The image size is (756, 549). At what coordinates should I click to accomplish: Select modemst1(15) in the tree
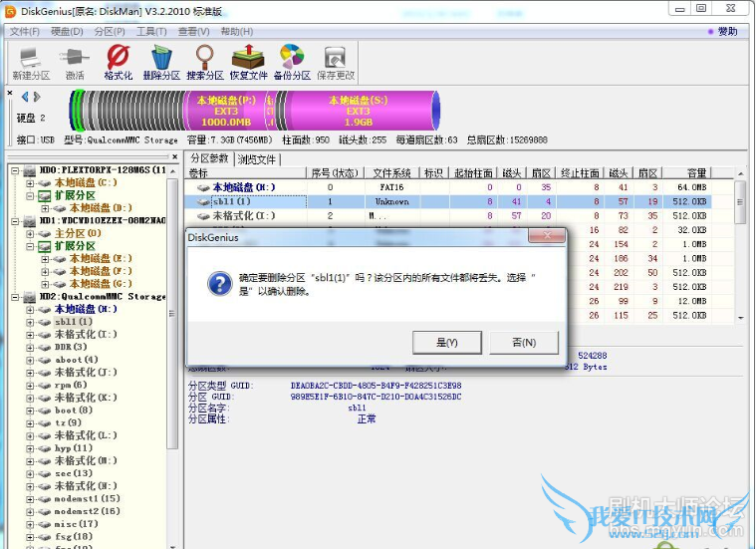[x=88, y=498]
